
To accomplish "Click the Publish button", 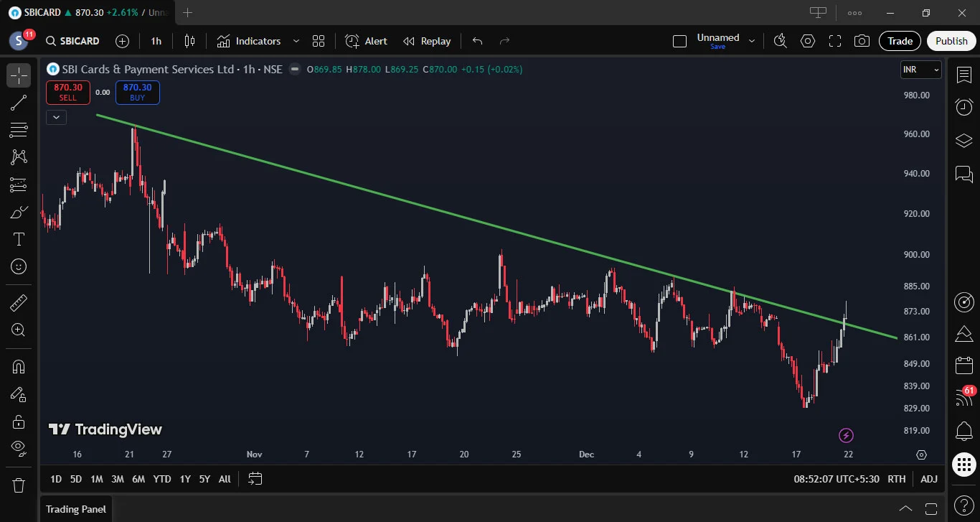I will pos(951,41).
